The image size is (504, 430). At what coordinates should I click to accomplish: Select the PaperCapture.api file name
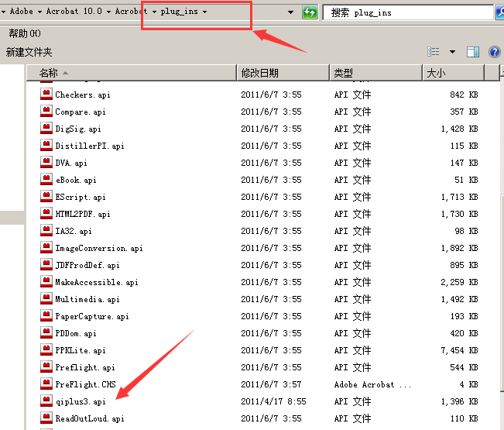[92, 316]
